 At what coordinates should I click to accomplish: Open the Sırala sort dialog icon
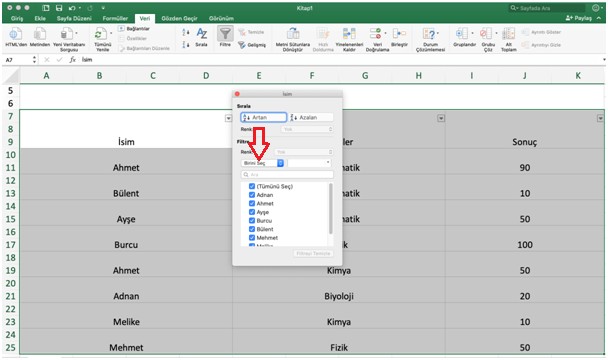point(202,34)
